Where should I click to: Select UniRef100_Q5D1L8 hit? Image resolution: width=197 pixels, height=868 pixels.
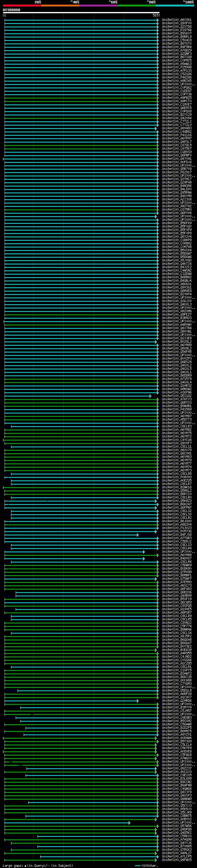[176, 690]
